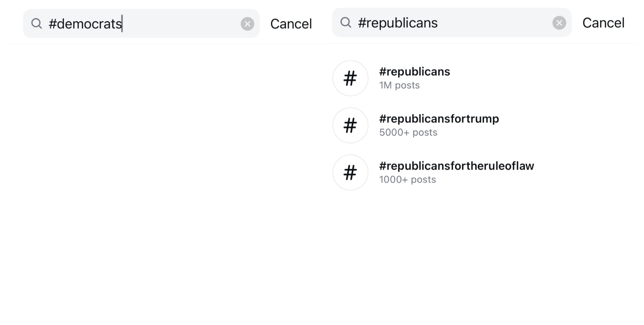Screen dimensions: 644x325
Task: Click the "1M posts" count text
Action: [399, 86]
